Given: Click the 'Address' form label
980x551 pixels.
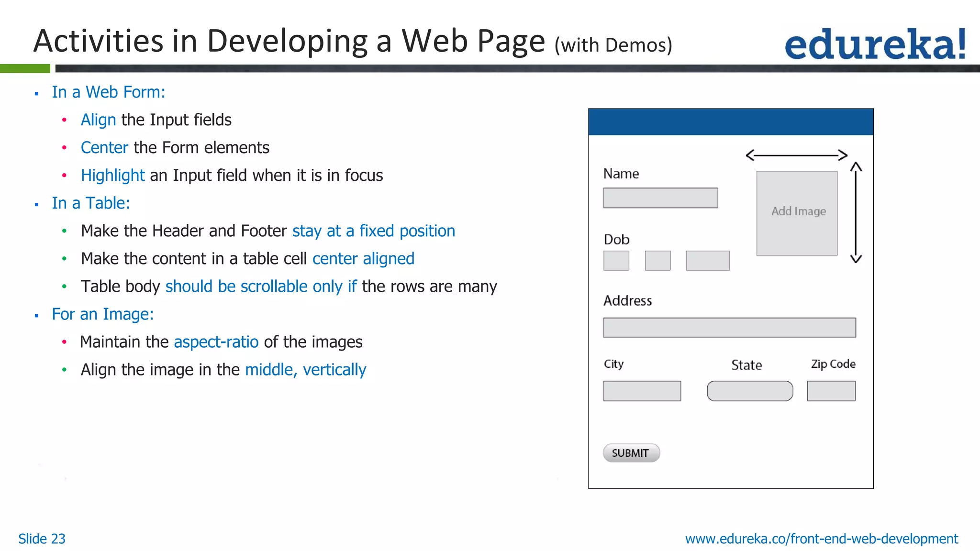Looking at the screenshot, I should coord(627,300).
